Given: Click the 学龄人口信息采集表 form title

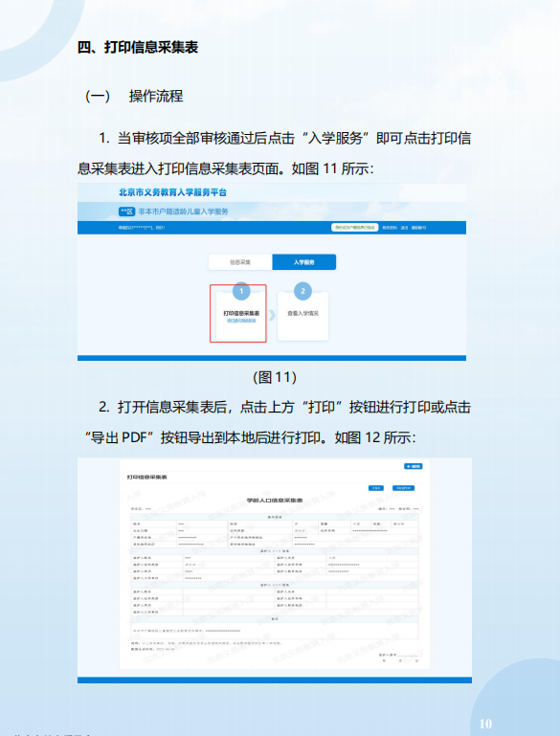Looking at the screenshot, I should (x=275, y=501).
